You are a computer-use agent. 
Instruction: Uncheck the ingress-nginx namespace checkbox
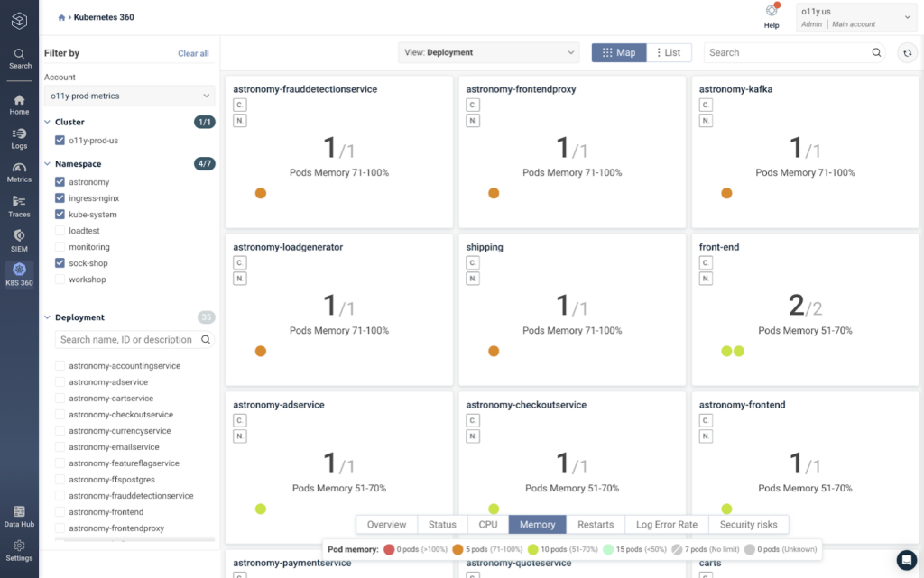(x=60, y=198)
